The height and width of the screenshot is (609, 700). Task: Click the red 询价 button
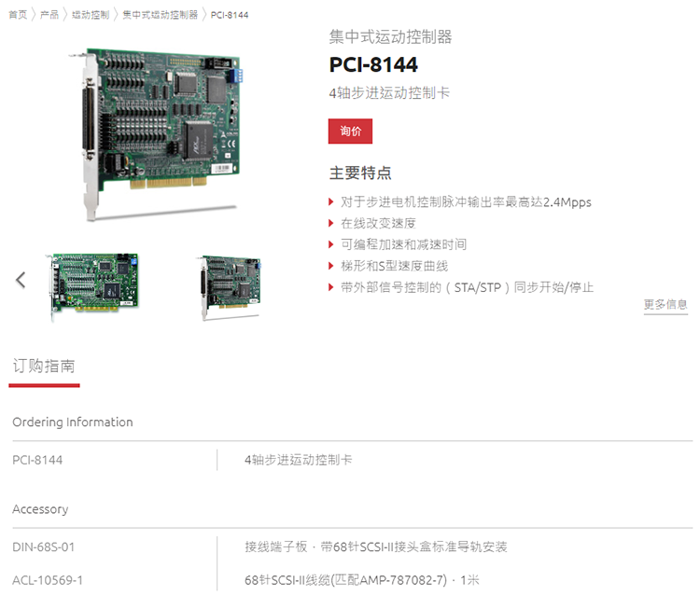[x=350, y=131]
